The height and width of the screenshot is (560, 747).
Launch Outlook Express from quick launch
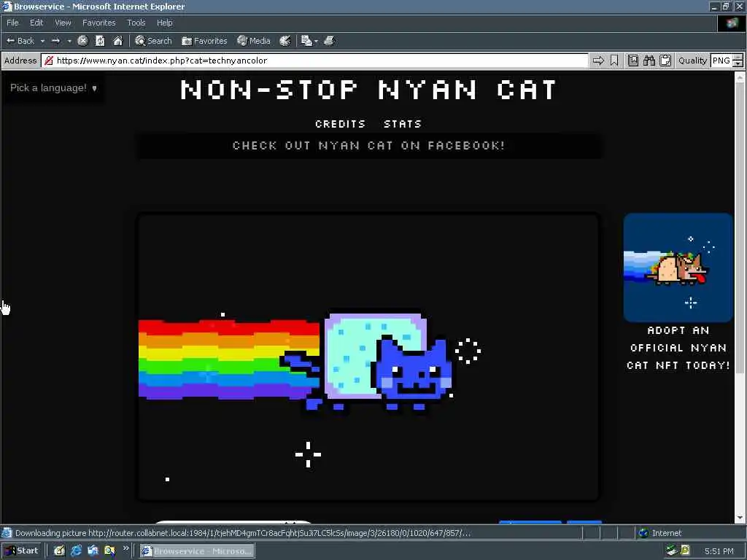(x=93, y=551)
